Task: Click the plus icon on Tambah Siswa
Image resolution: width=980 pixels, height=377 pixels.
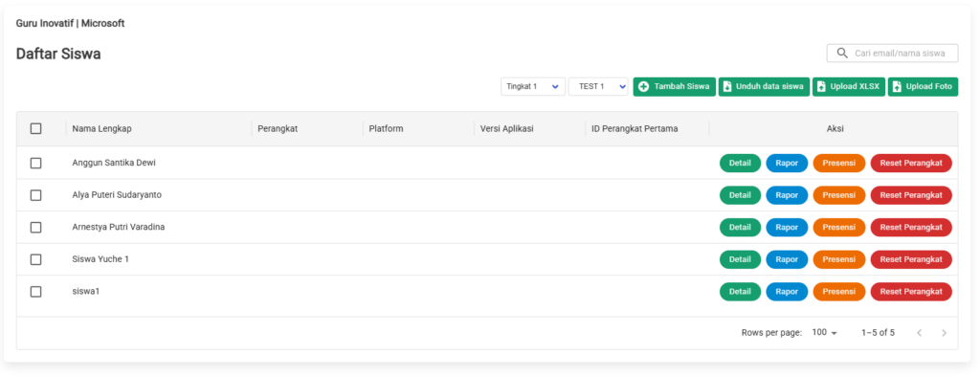Action: click(644, 87)
